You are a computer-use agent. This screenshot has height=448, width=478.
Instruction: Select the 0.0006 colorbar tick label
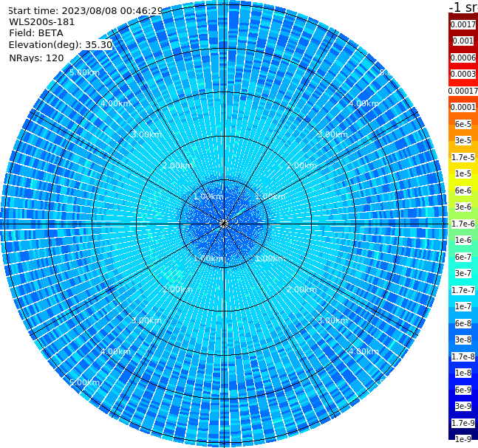pos(463,58)
